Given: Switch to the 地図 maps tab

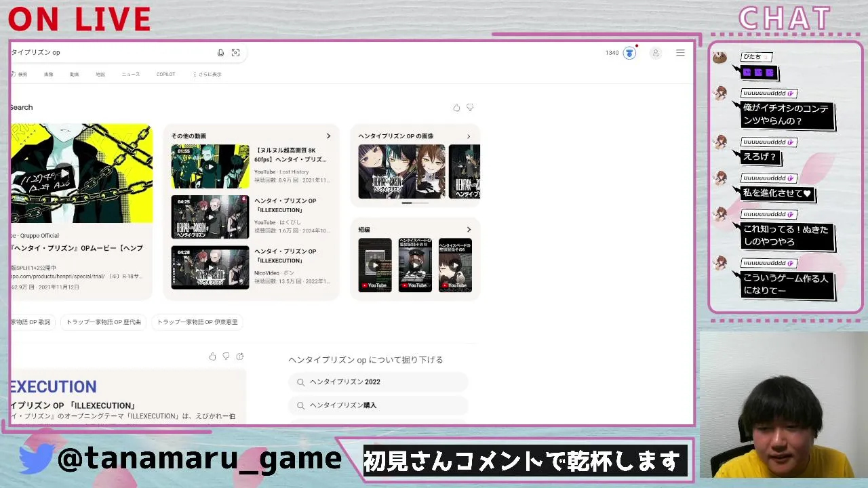Looking at the screenshot, I should pyautogui.click(x=100, y=75).
